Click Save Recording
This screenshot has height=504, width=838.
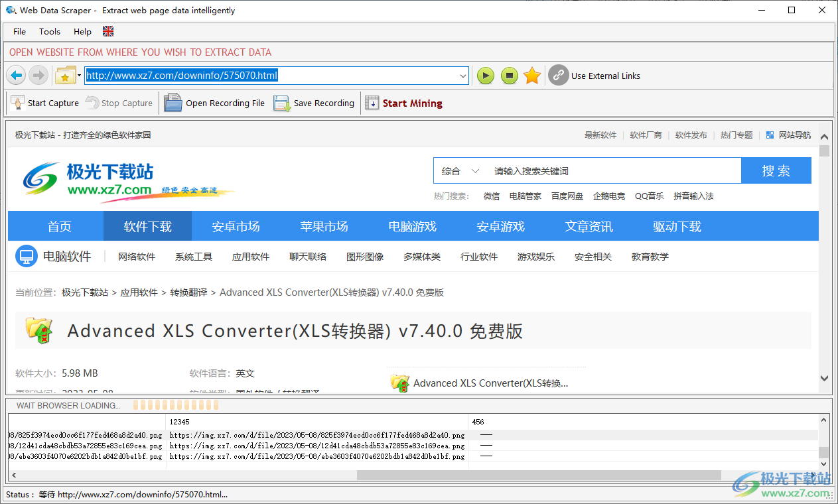314,103
